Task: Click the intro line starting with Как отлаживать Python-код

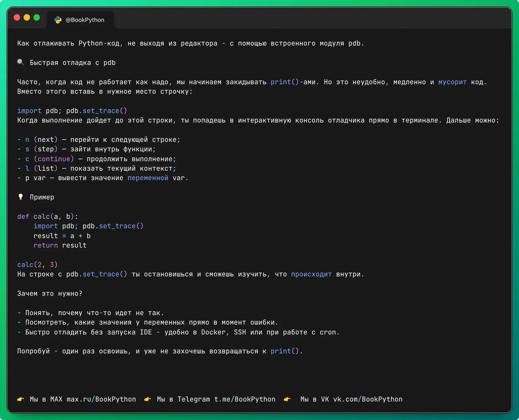Action: point(191,44)
